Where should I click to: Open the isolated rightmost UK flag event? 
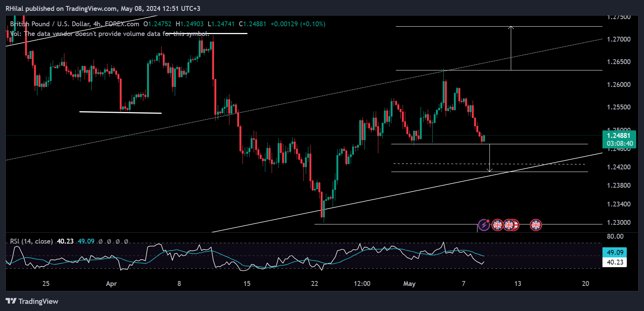536,225
